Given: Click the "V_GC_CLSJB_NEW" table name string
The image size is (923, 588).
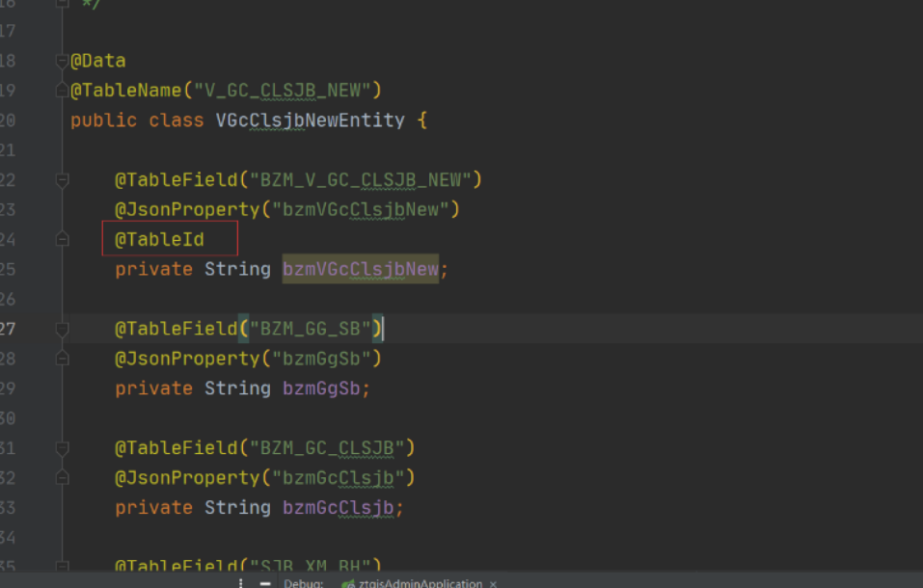Looking at the screenshot, I should [x=283, y=91].
